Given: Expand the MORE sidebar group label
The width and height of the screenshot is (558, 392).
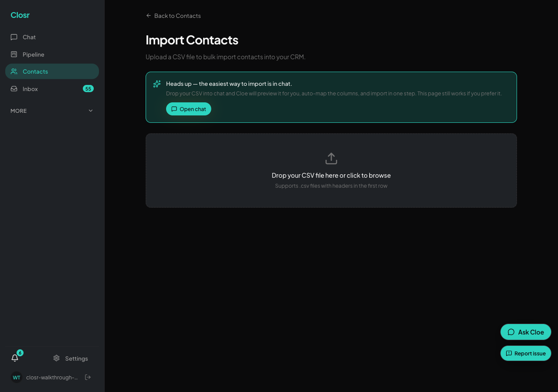Looking at the screenshot, I should [x=19, y=111].
